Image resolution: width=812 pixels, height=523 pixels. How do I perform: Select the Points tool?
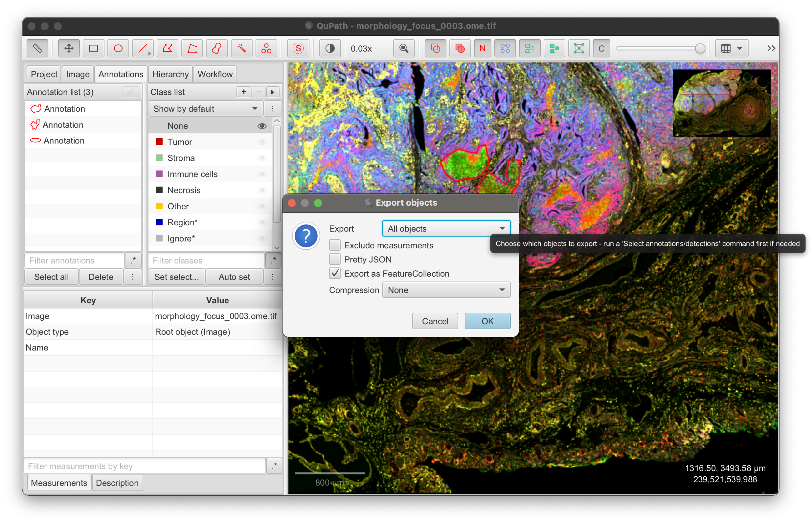coord(266,49)
